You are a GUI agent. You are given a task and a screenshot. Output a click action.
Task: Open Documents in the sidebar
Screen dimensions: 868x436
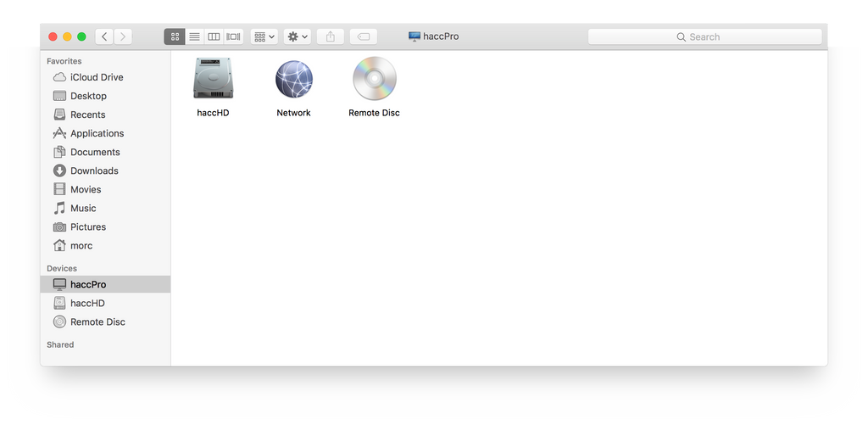point(105,152)
